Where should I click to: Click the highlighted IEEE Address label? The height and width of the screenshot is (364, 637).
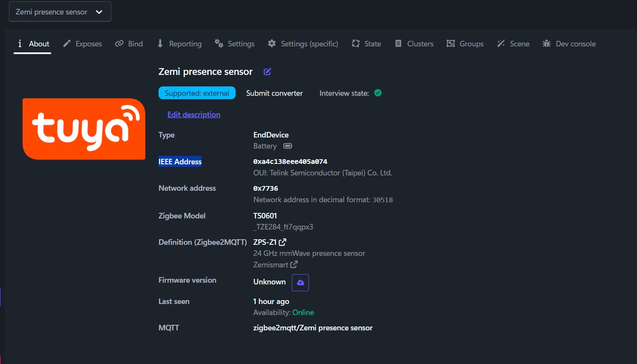(x=180, y=162)
